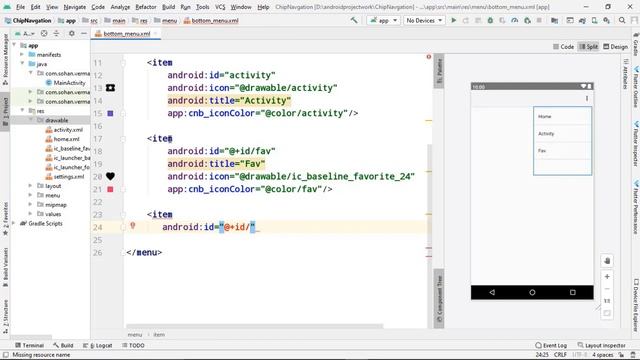Click the Attach Debugger to Android Process icon

point(527,20)
